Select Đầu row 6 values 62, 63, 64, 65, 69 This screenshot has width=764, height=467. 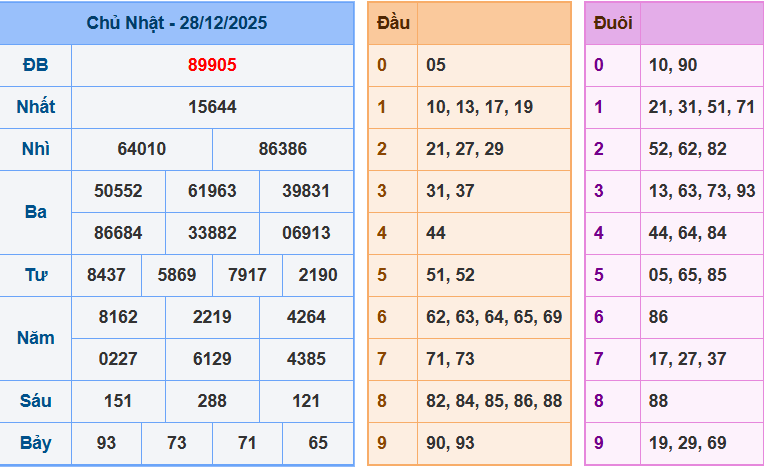click(x=493, y=317)
